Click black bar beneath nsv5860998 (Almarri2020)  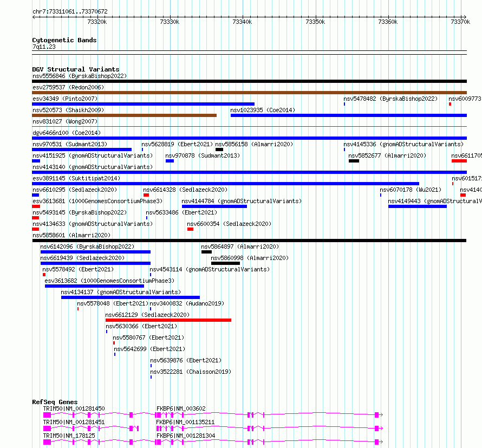(226, 263)
